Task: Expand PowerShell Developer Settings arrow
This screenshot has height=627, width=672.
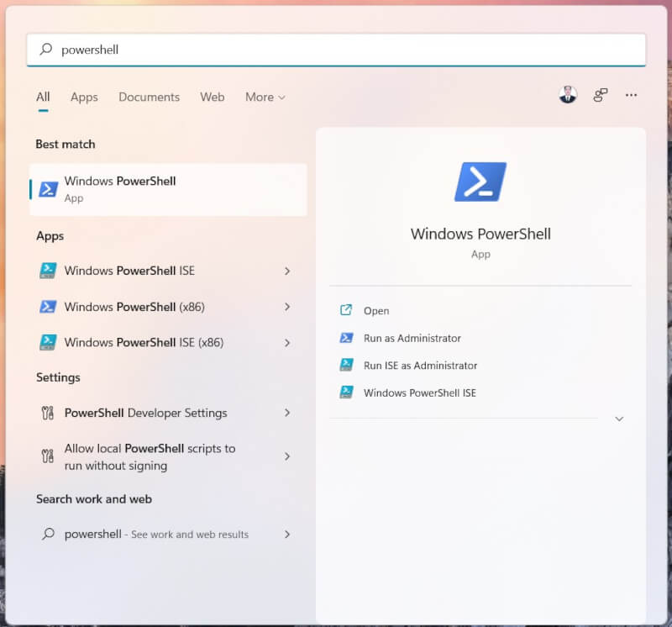Action: pyautogui.click(x=287, y=413)
